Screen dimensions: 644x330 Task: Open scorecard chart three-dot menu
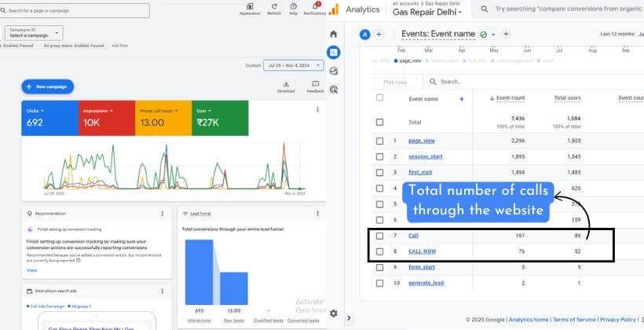tap(317, 109)
